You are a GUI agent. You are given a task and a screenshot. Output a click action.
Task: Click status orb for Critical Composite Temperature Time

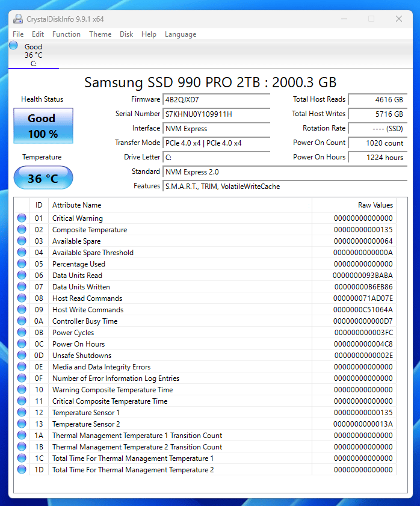point(22,401)
